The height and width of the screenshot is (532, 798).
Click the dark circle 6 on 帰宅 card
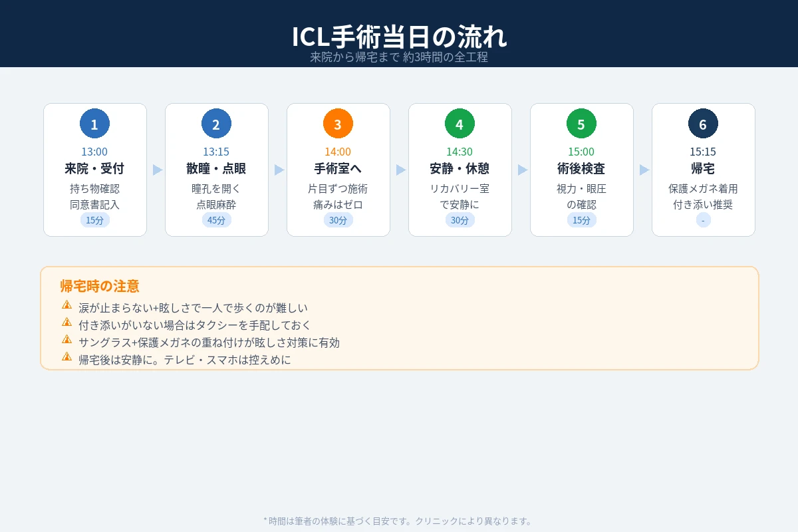[x=703, y=123]
